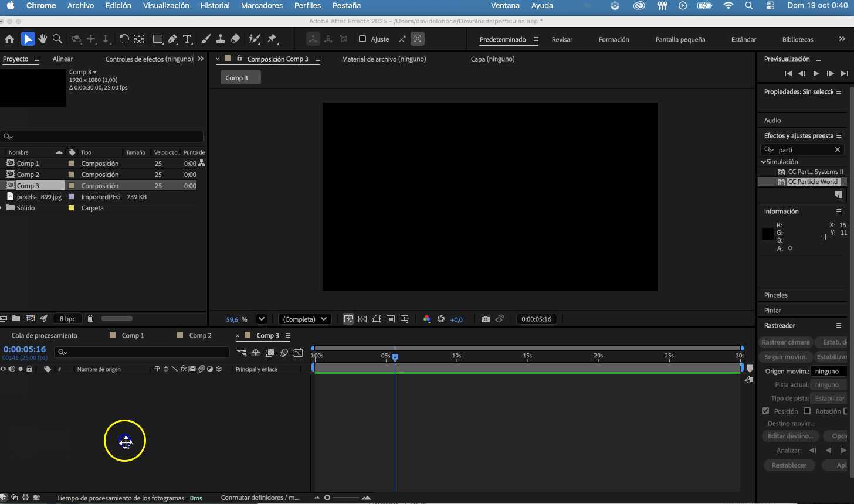Click the Rastrear cámara button
Viewport: 854px width, 504px height.
point(785,342)
